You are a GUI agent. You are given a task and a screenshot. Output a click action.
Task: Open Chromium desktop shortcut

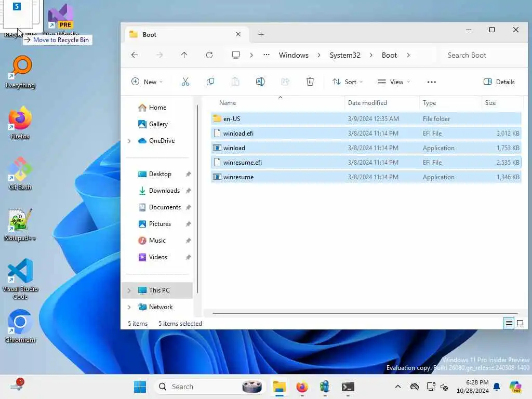click(20, 326)
